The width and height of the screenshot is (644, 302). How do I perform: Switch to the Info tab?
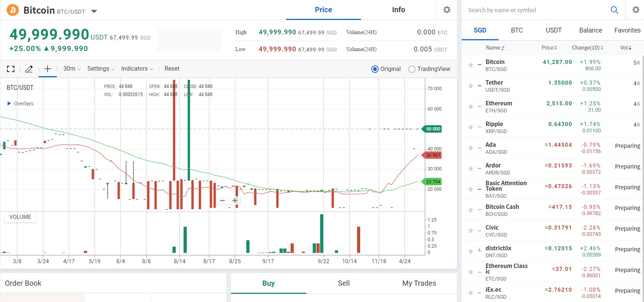pos(399,10)
